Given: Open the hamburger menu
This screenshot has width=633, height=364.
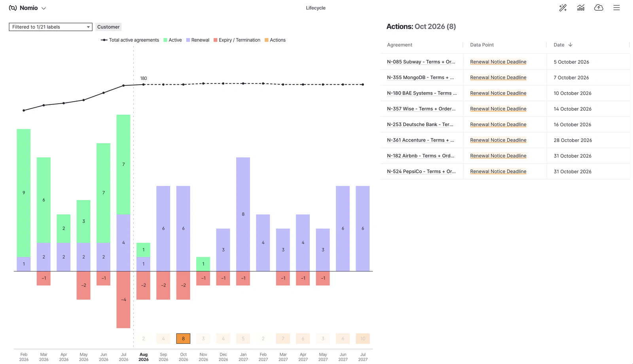Looking at the screenshot, I should [616, 8].
